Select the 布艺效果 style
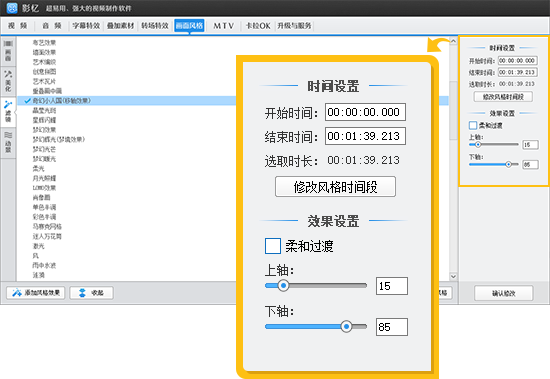This screenshot has width=550, height=379. point(44,42)
